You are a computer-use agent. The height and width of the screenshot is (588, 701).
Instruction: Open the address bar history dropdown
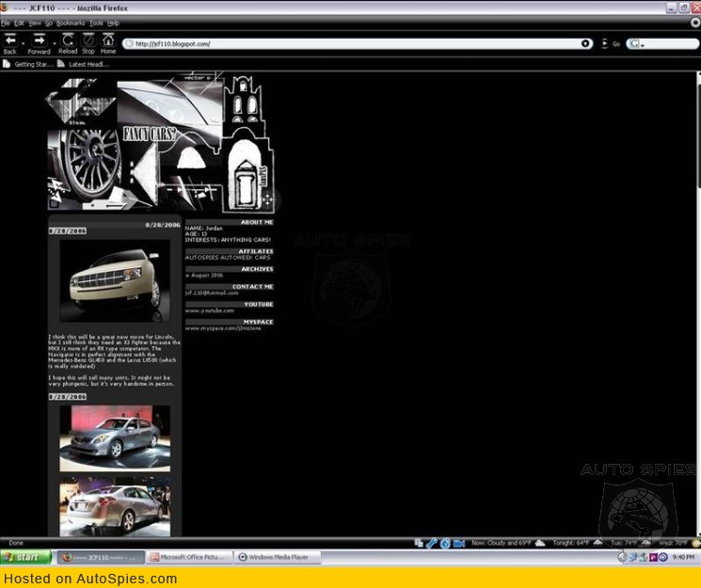(x=586, y=44)
